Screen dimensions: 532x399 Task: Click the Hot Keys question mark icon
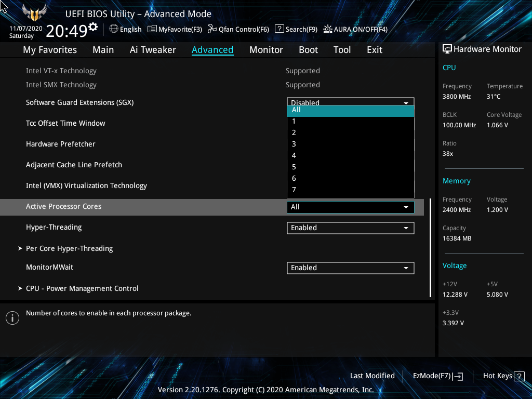pyautogui.click(x=519, y=376)
